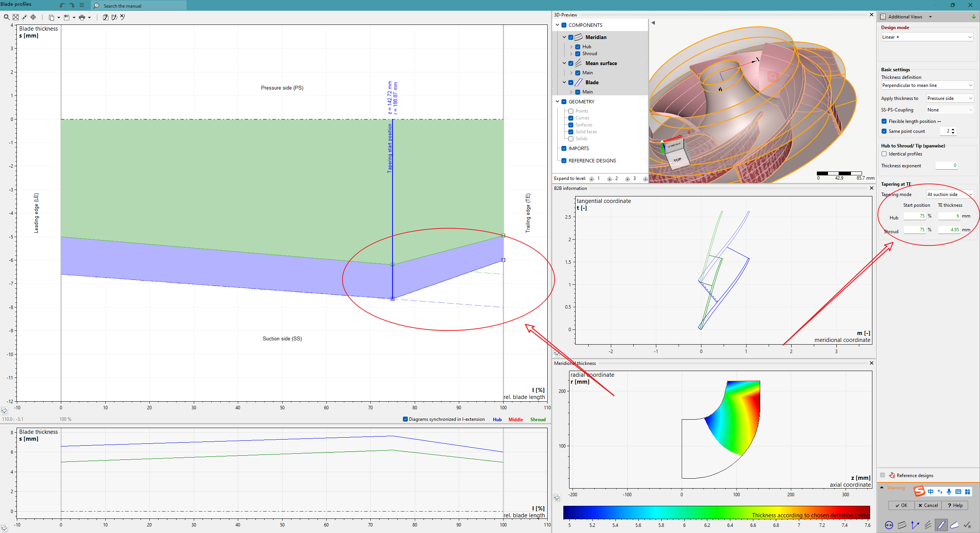Click the fit view to diagram icon

coord(16,17)
